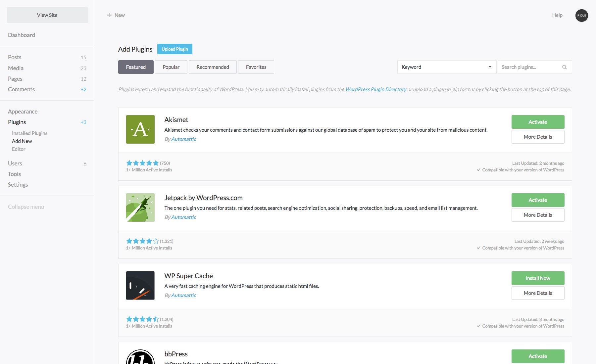The width and height of the screenshot is (596, 364).
Task: Click the Akismet plugin logo icon
Action: pos(140,129)
